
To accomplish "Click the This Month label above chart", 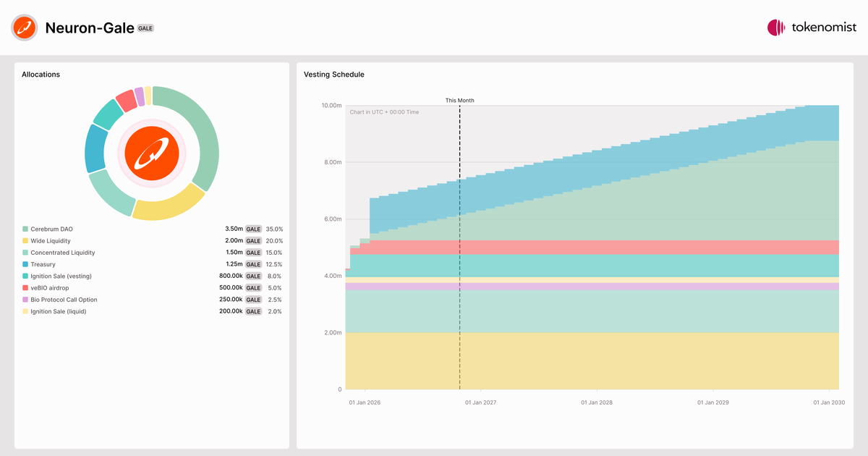I will tap(460, 101).
